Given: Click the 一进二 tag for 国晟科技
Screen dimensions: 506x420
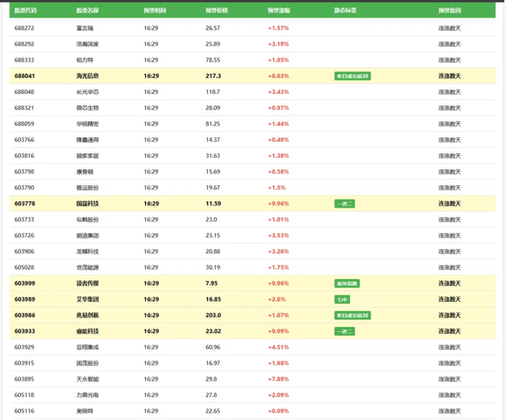Looking at the screenshot, I should coord(344,204).
